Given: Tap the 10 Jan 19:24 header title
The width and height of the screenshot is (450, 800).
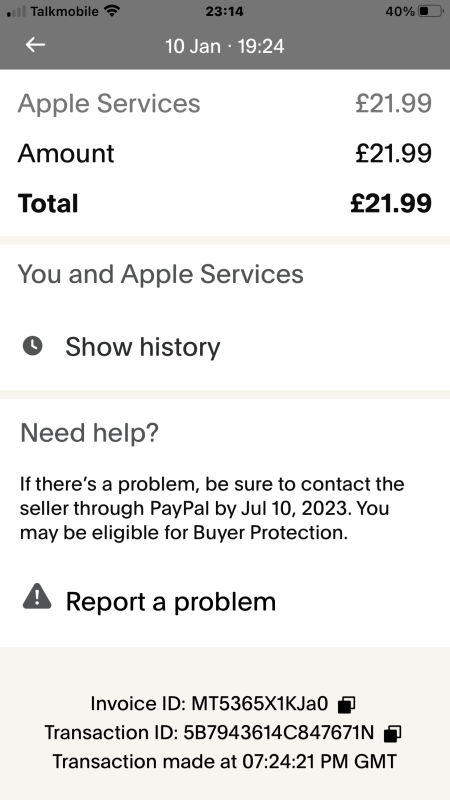Looking at the screenshot, I should point(224,46).
